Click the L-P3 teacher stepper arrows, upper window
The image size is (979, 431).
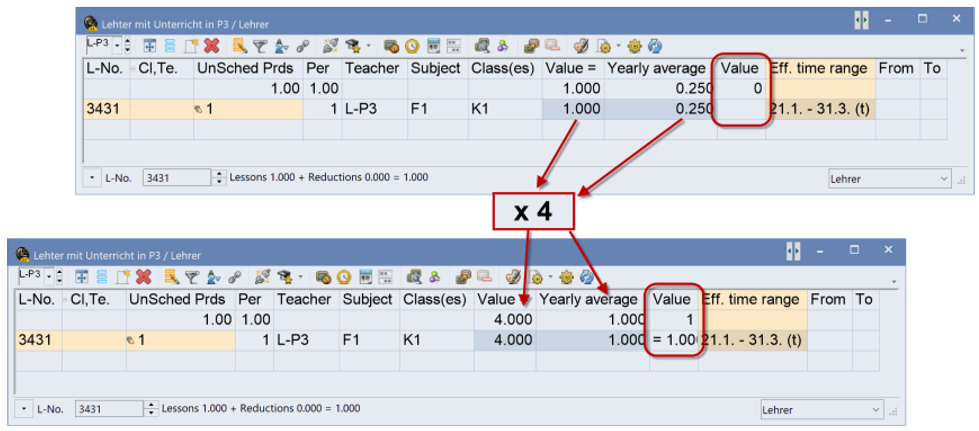pos(128,46)
